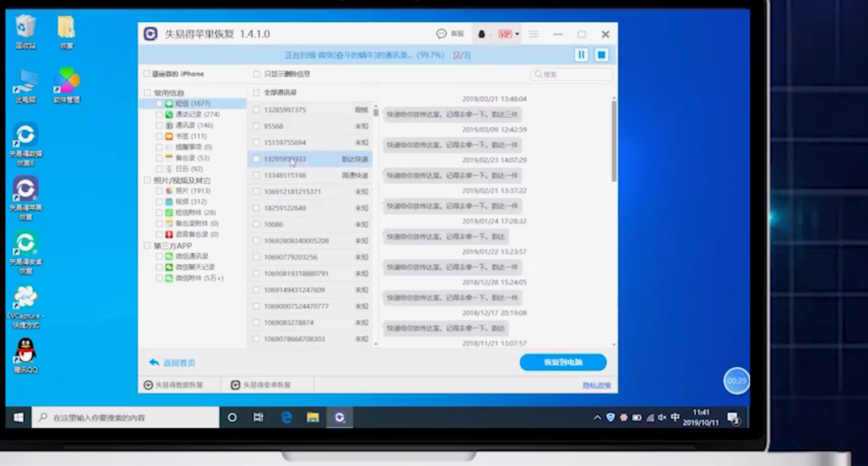Tick the 常用信息 group checkbox
Viewport: 868px width, 466px height.
pyautogui.click(x=147, y=93)
